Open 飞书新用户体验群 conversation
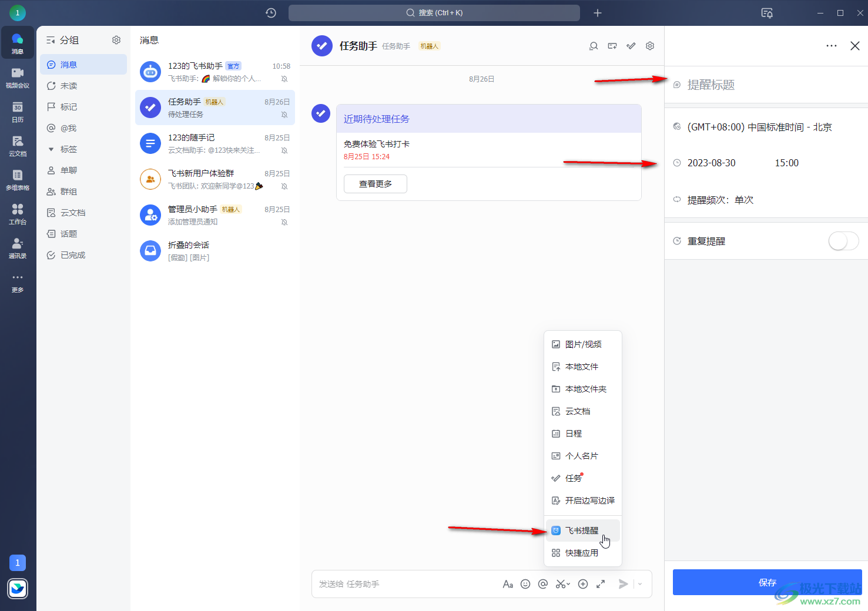Viewport: 868px width, 611px height. [215, 179]
